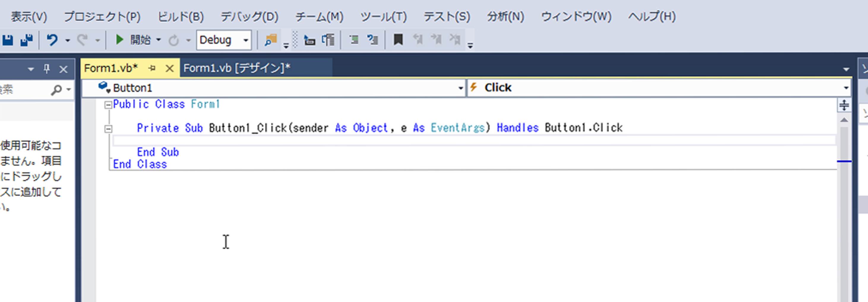The height and width of the screenshot is (302, 868).
Task: Click the toolbox search field
Action: 23,90
